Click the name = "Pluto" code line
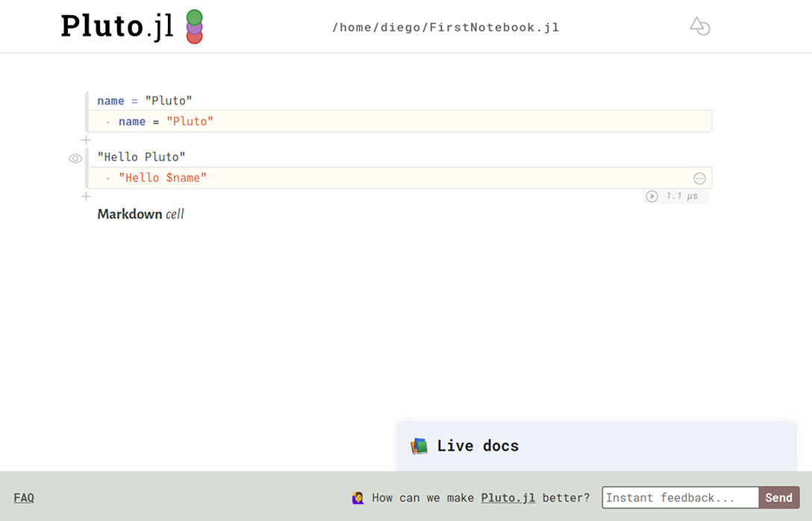 click(x=399, y=121)
